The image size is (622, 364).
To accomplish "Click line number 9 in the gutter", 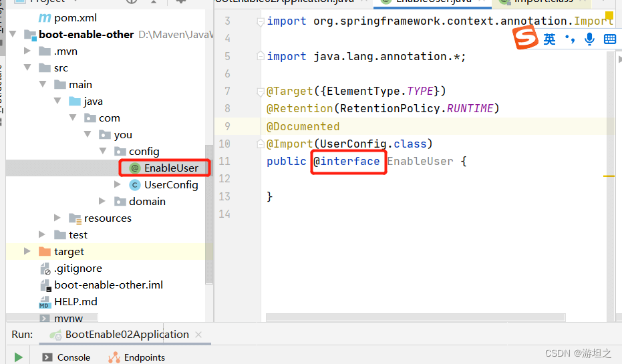I will click(227, 126).
